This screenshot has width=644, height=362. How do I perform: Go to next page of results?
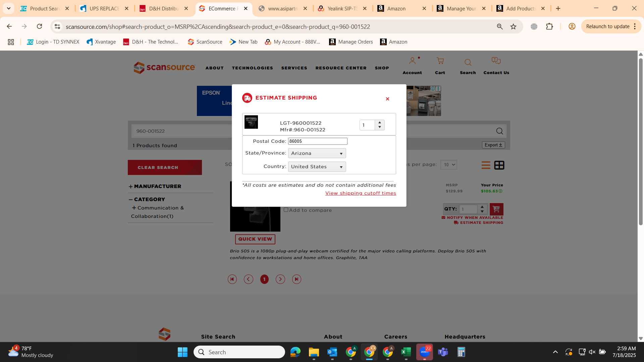tap(280, 279)
